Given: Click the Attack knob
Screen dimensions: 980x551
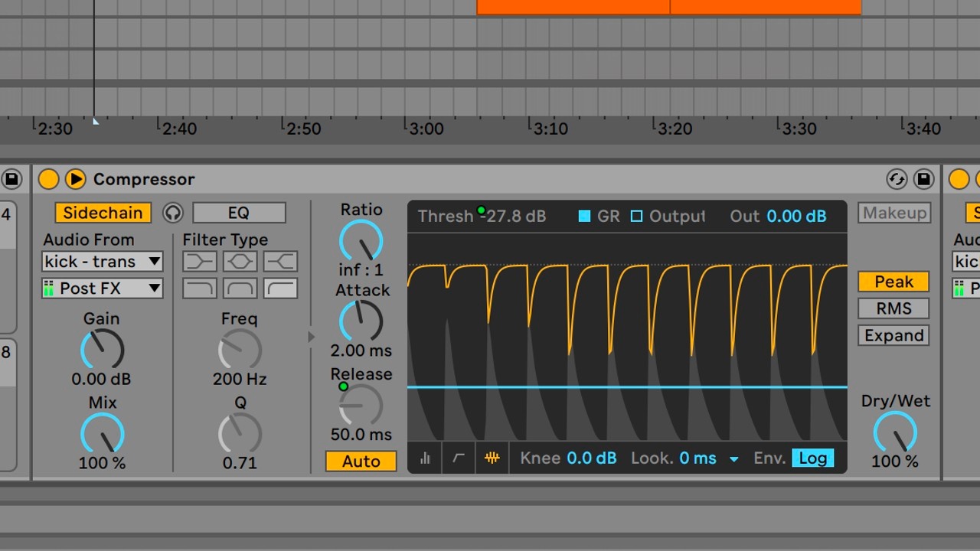Looking at the screenshot, I should pyautogui.click(x=361, y=321).
